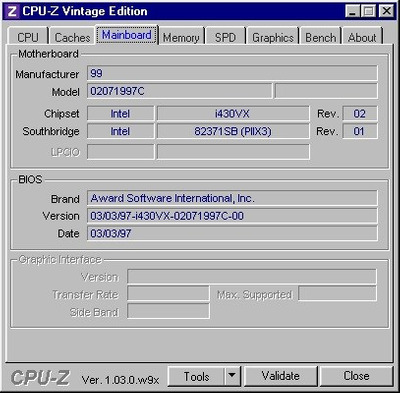Go to the Bench tab
400x393 pixels.
pyautogui.click(x=321, y=36)
